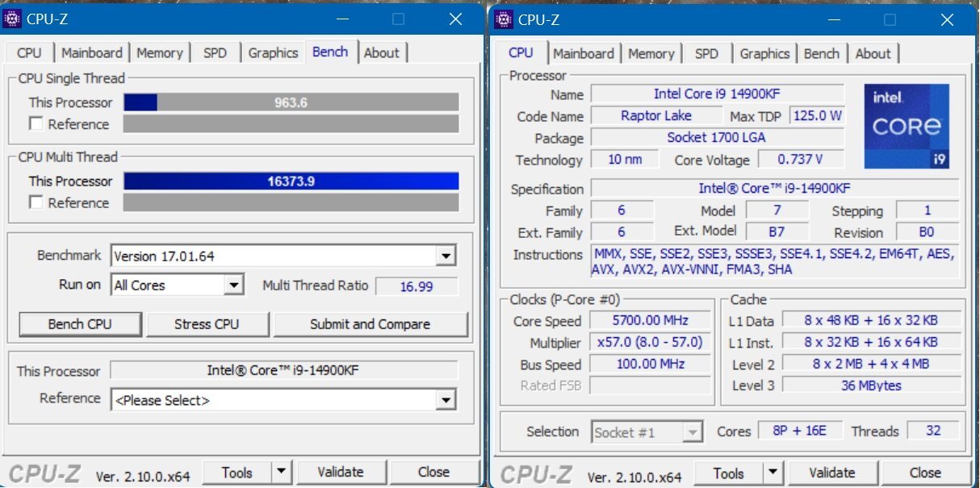
Task: Click Stress CPU button
Action: 207,324
